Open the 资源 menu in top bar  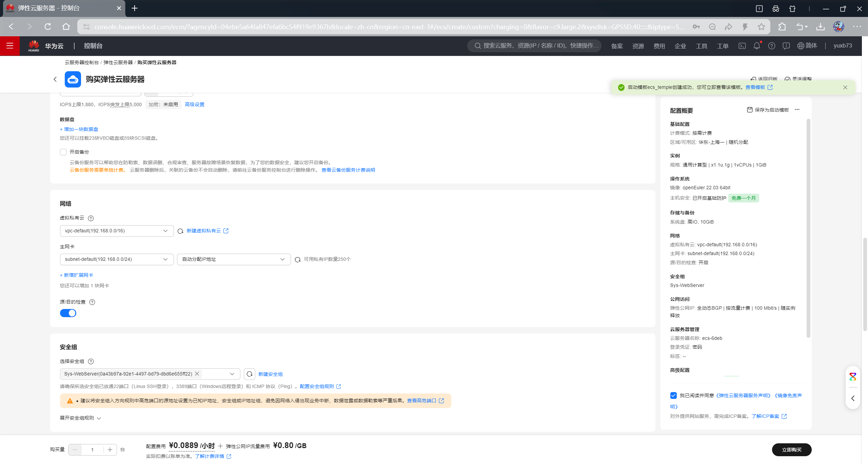click(x=638, y=46)
